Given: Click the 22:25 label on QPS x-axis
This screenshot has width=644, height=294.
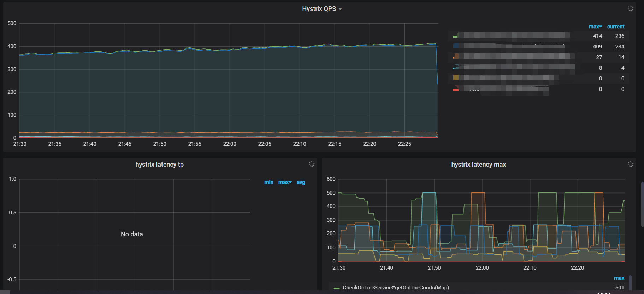Looking at the screenshot, I should click(x=404, y=144).
